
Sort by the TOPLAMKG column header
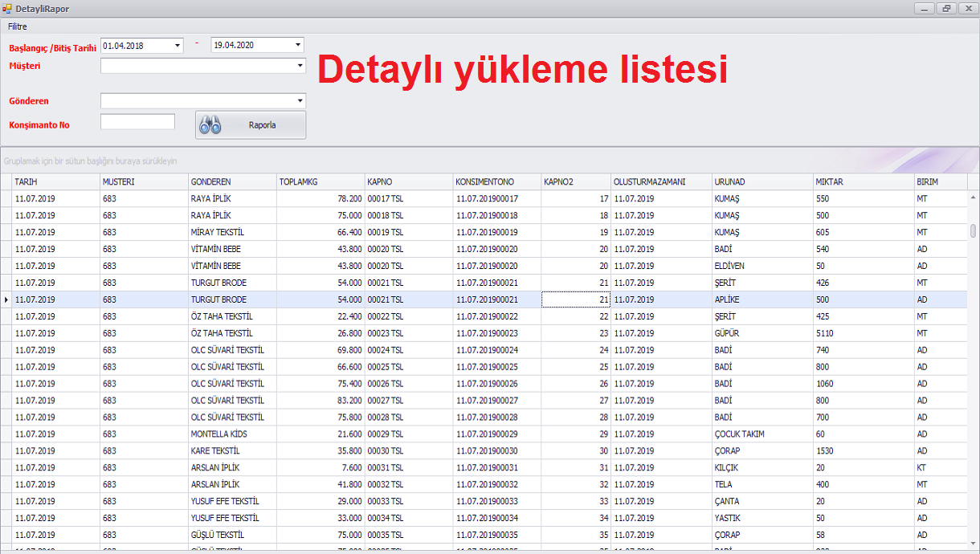click(x=321, y=182)
